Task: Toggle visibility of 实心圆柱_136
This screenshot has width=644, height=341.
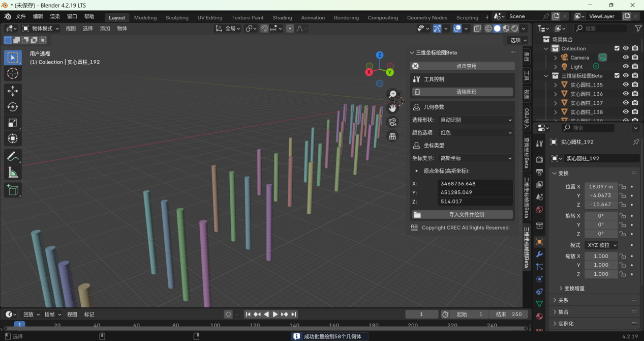Action: 626,94
